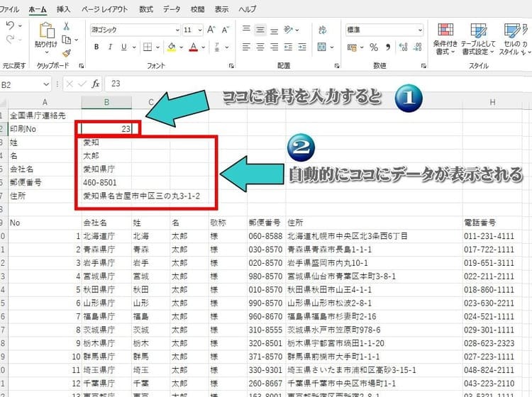Open the 数値 group dialog launcher
Image resolution: width=532 pixels, height=397 pixels.
(x=423, y=66)
